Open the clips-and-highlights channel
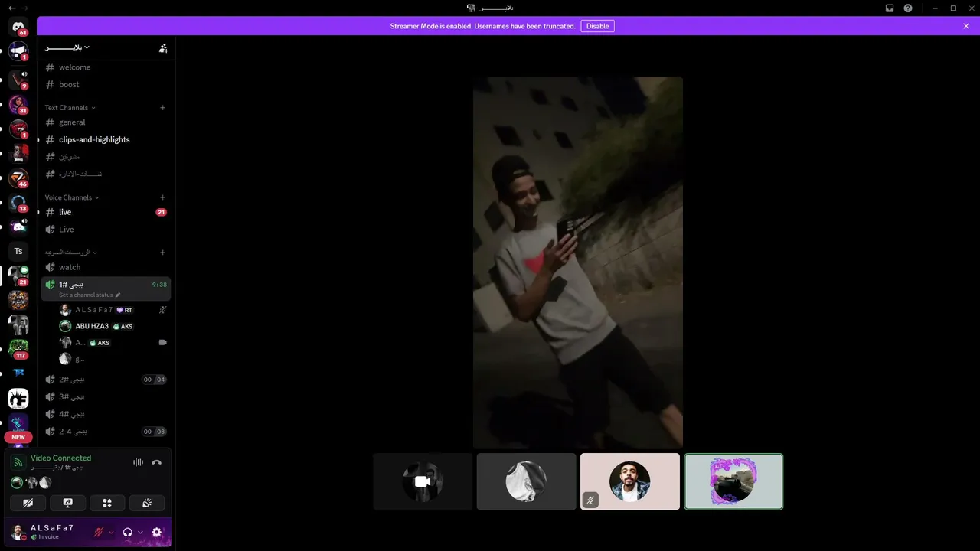This screenshot has width=980, height=551. pyautogui.click(x=106, y=140)
